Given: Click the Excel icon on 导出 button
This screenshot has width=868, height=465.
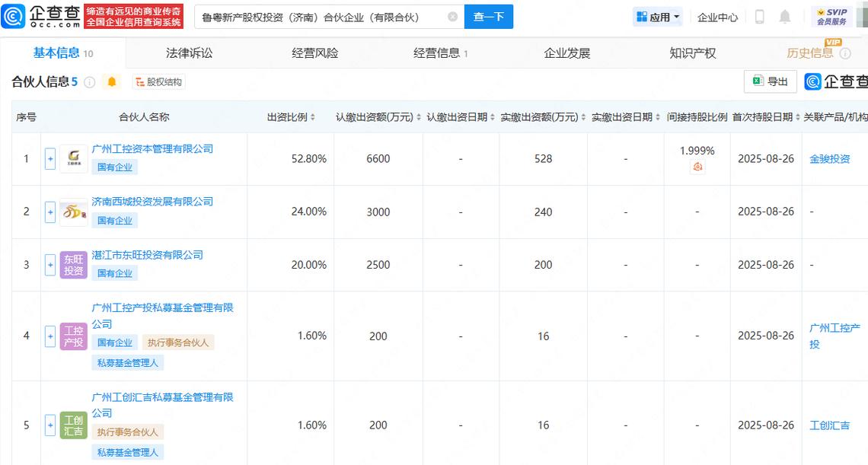Looking at the screenshot, I should (756, 81).
